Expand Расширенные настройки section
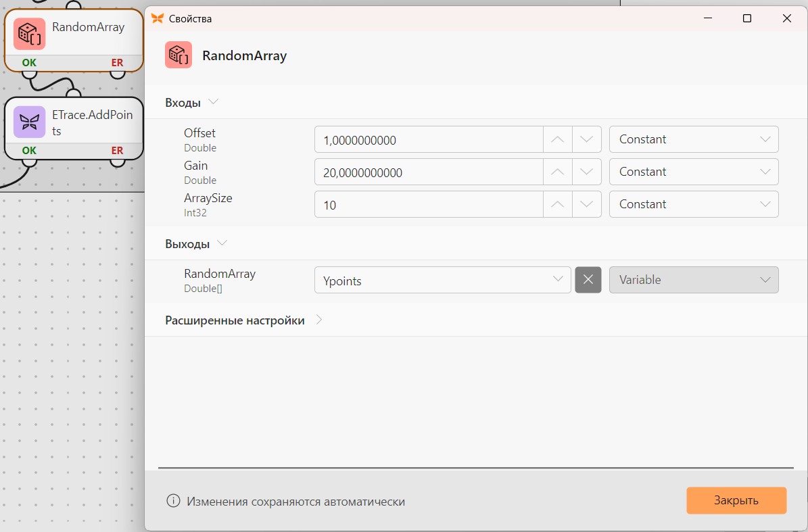The height and width of the screenshot is (532, 808). point(243,320)
